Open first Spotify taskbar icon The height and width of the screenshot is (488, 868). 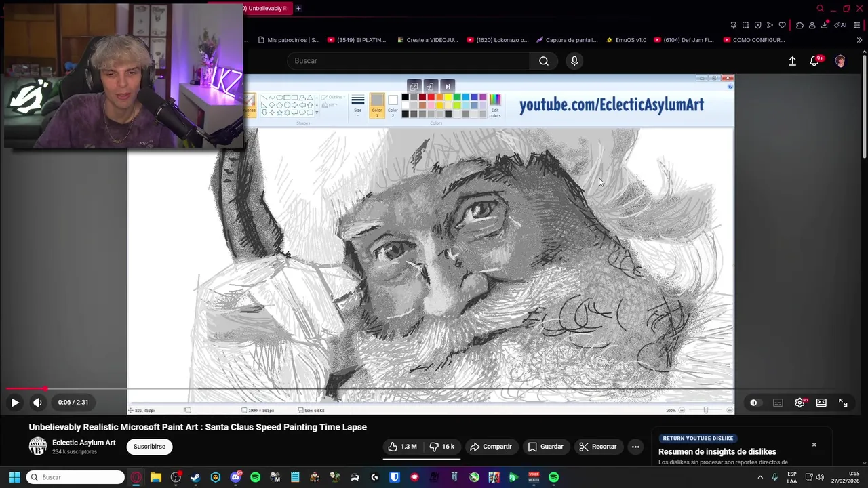(x=255, y=477)
